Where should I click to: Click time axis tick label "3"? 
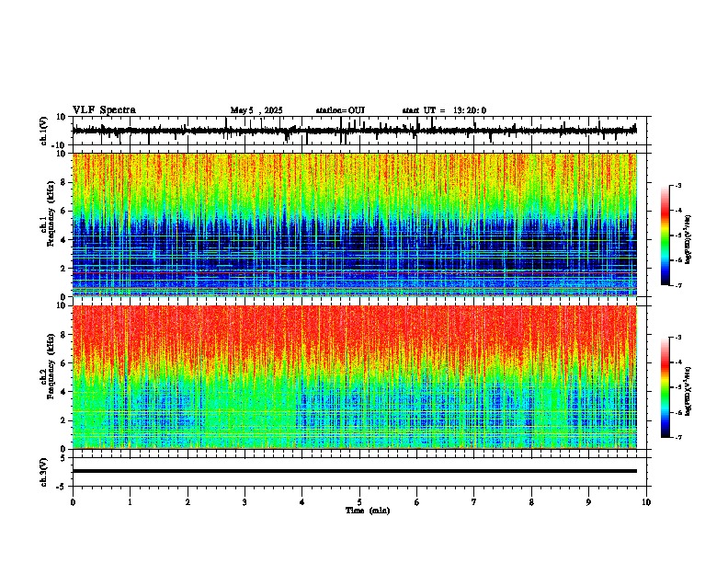[x=245, y=502]
